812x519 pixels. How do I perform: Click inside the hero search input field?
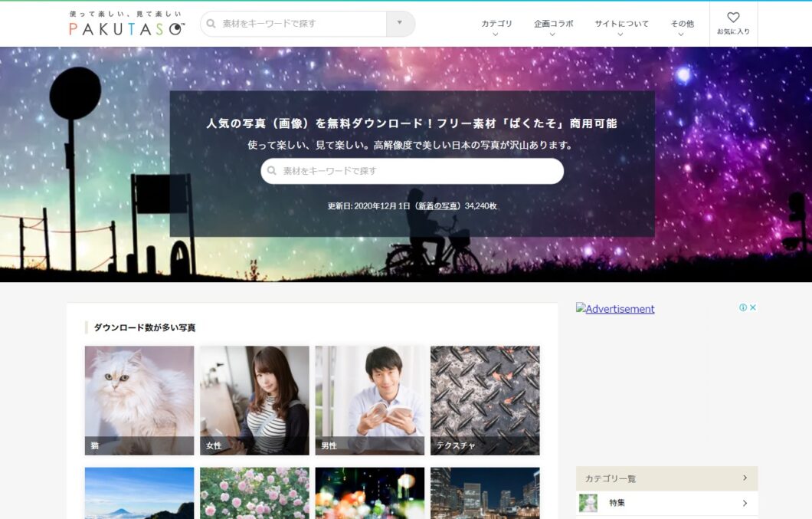coord(414,171)
